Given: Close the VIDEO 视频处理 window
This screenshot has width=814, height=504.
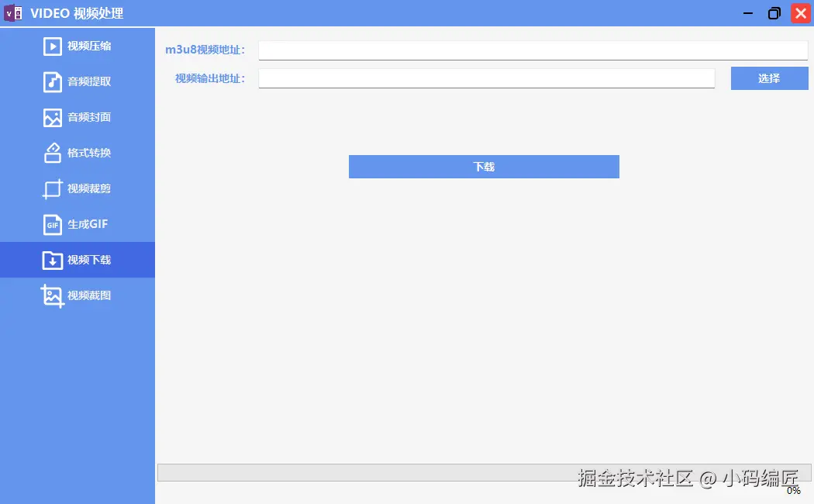Looking at the screenshot, I should (801, 13).
